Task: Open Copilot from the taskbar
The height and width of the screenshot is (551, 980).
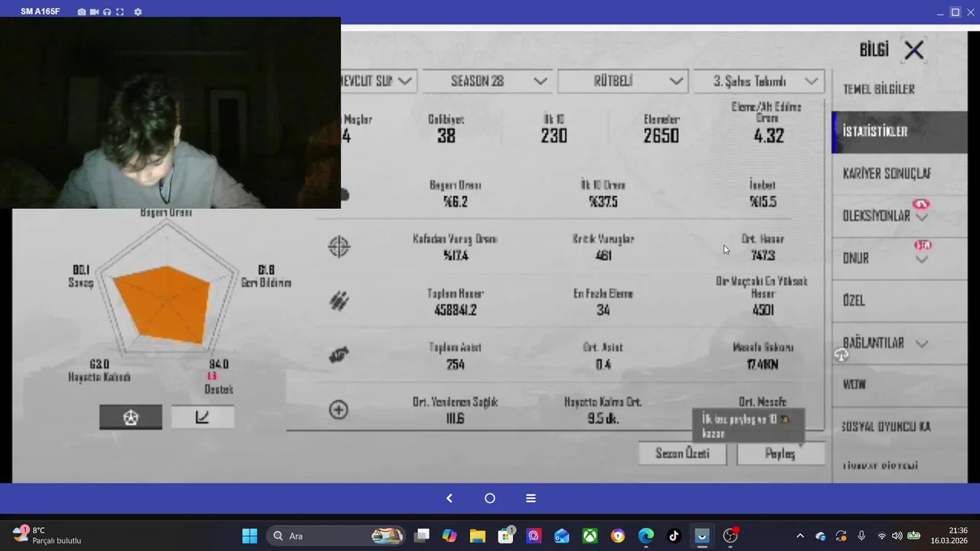Action: pos(449,536)
